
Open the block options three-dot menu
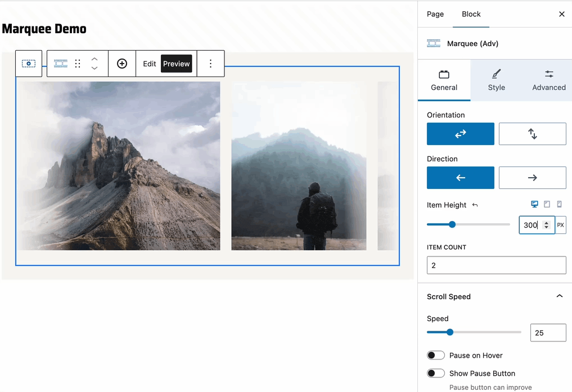pos(211,64)
